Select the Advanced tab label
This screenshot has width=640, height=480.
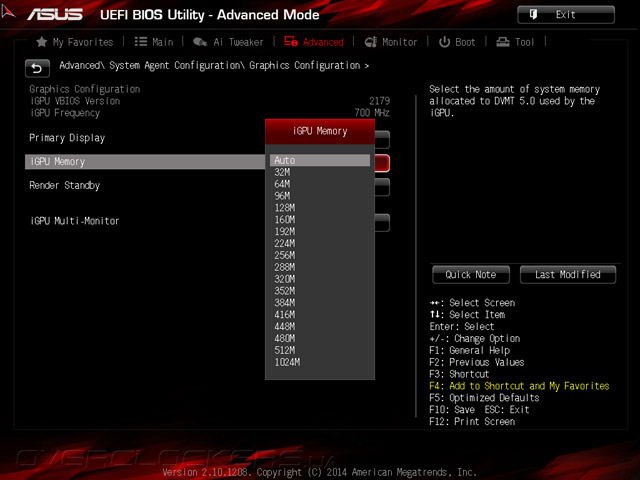click(323, 42)
